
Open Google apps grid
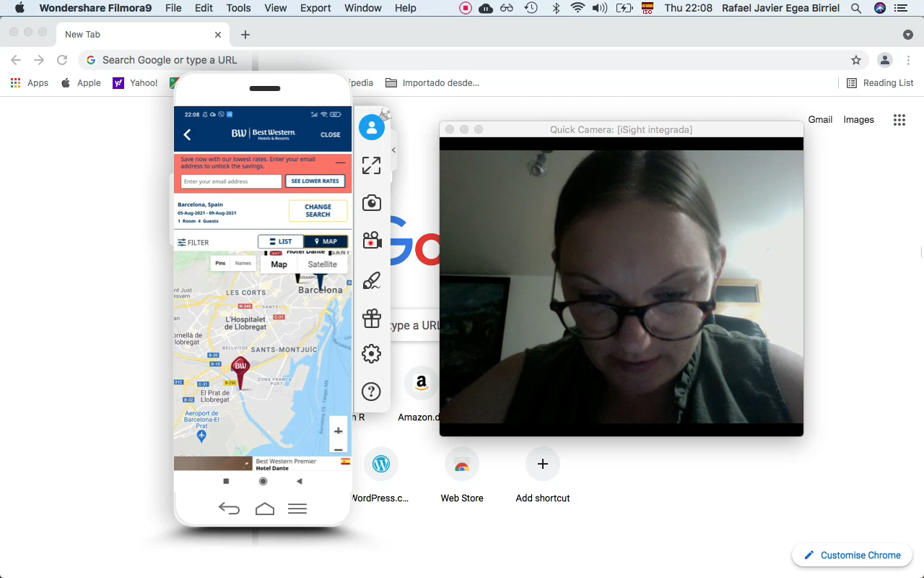click(x=899, y=120)
